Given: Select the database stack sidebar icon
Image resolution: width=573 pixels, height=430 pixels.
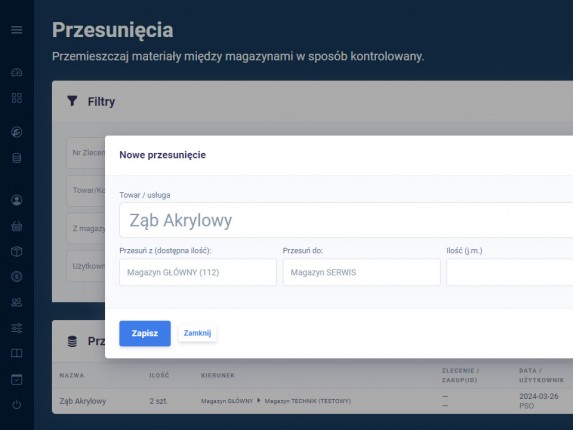Looking at the screenshot, I should tap(16, 158).
